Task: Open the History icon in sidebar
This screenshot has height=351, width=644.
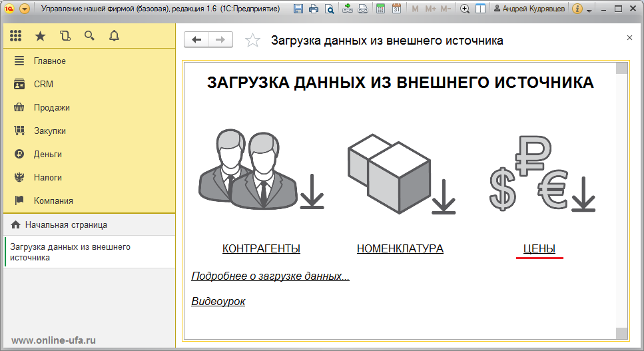Action: [x=65, y=36]
